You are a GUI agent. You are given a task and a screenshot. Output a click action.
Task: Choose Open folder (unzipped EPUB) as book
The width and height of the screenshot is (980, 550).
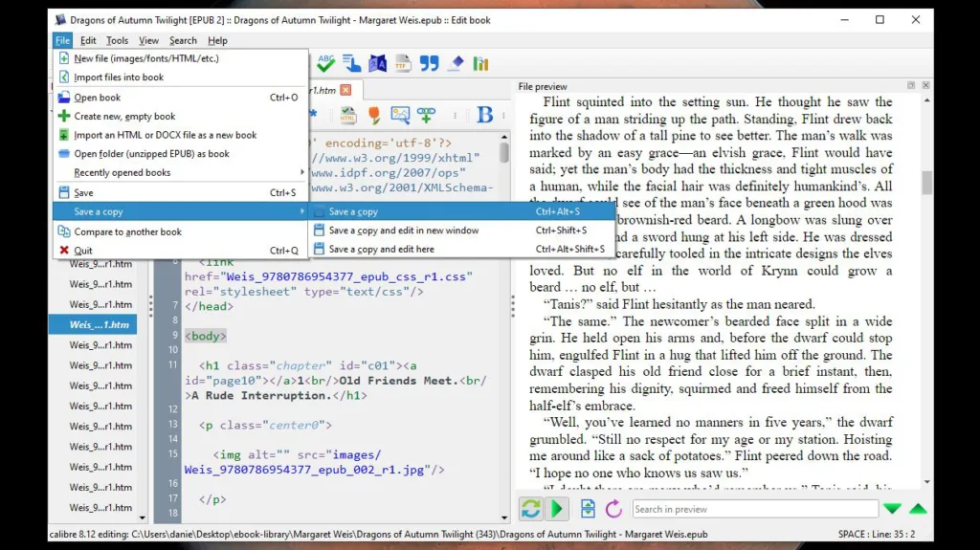pos(181,154)
